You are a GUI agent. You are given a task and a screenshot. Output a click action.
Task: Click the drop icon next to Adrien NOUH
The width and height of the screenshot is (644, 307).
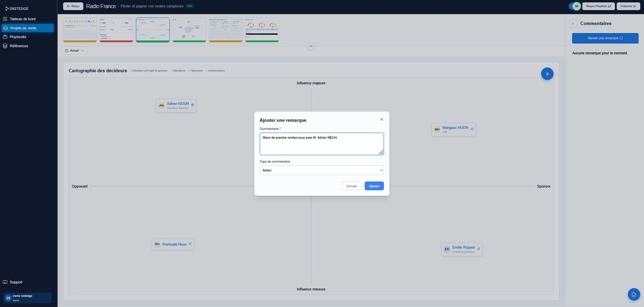(x=191, y=104)
